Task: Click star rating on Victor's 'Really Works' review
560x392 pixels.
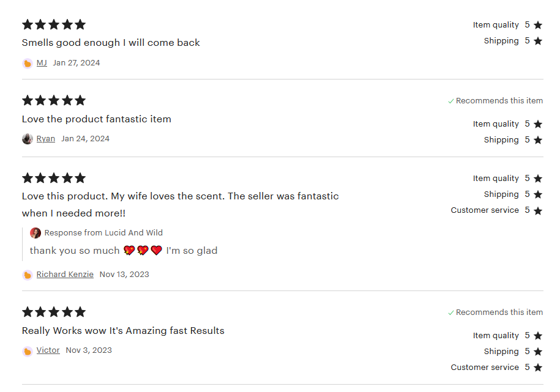Action: click(x=54, y=312)
